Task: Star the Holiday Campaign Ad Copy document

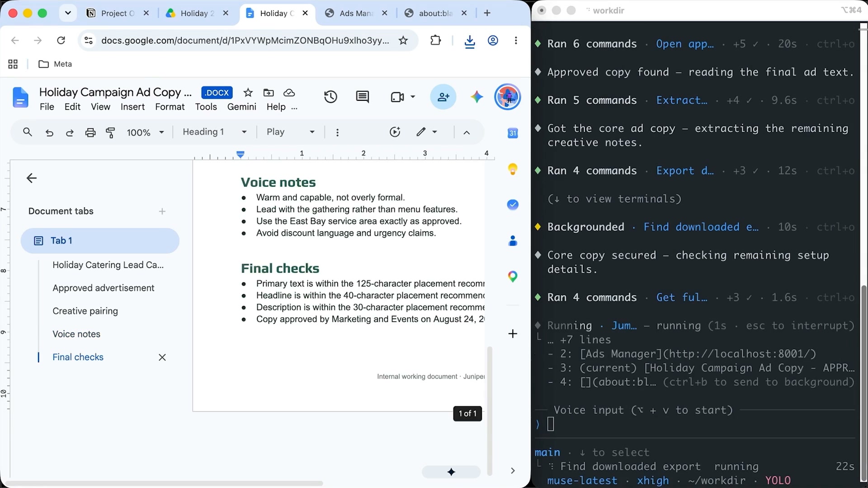Action: coord(248,93)
